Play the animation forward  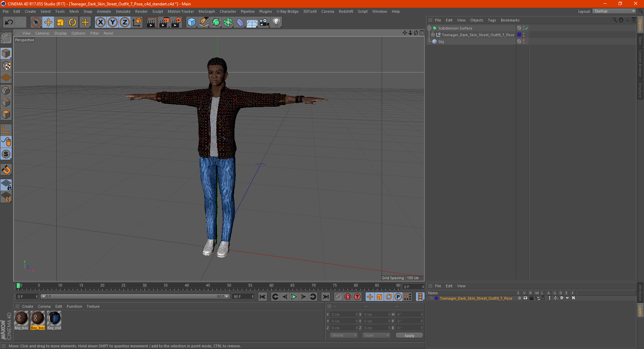tap(294, 297)
